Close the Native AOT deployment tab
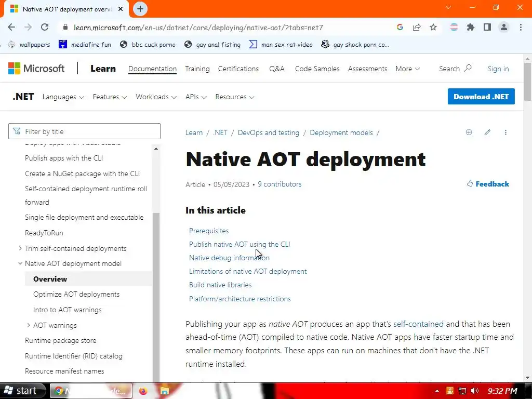 point(121,9)
